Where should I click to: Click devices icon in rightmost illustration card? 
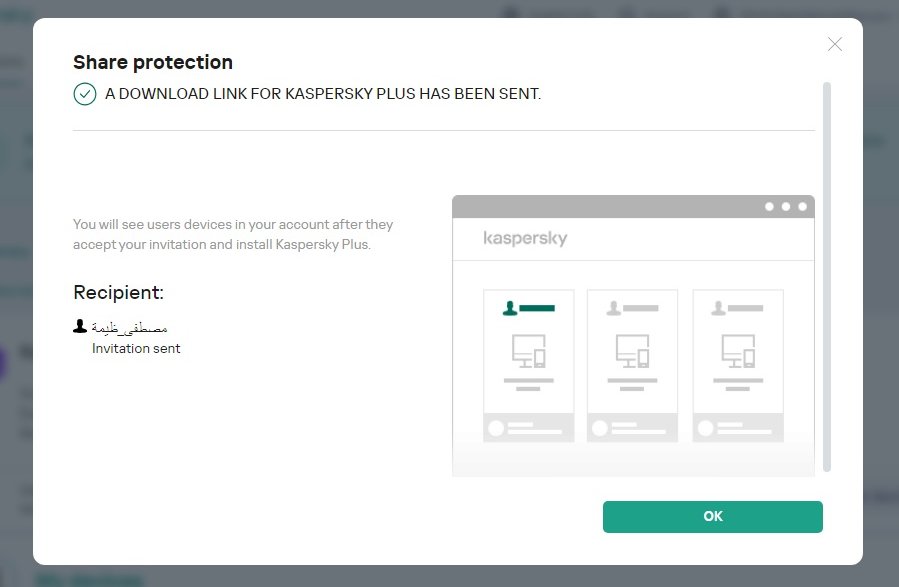pos(738,351)
